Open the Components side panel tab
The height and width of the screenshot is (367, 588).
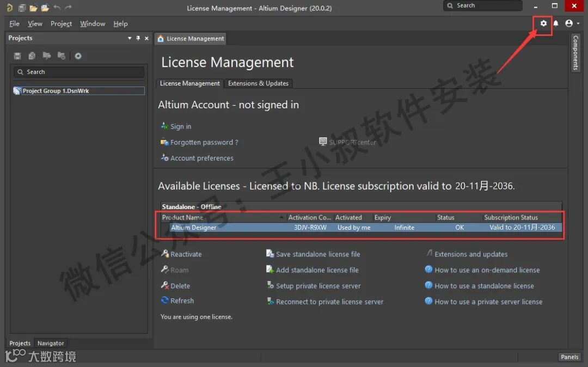575,52
